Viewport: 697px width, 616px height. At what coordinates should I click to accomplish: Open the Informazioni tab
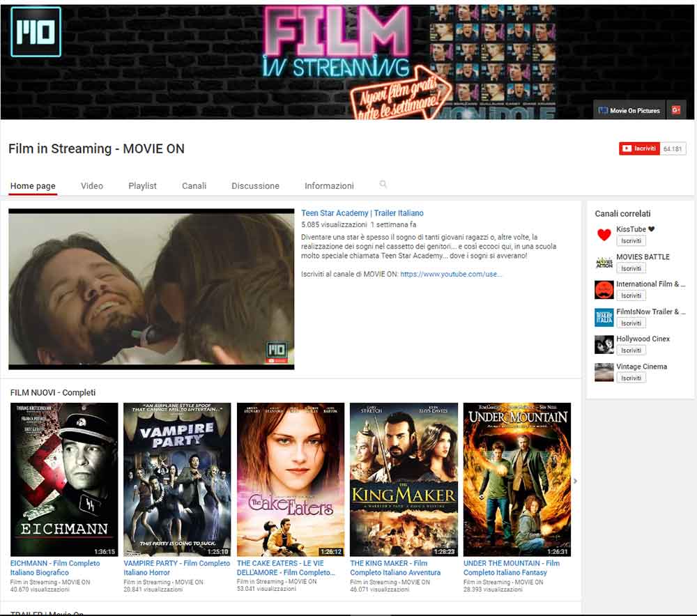point(330,186)
